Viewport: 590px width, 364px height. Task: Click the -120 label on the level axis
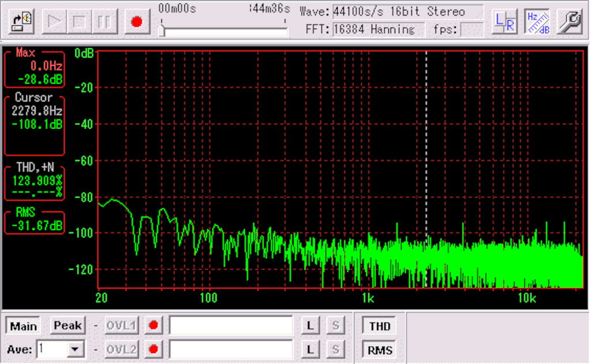click(x=81, y=270)
